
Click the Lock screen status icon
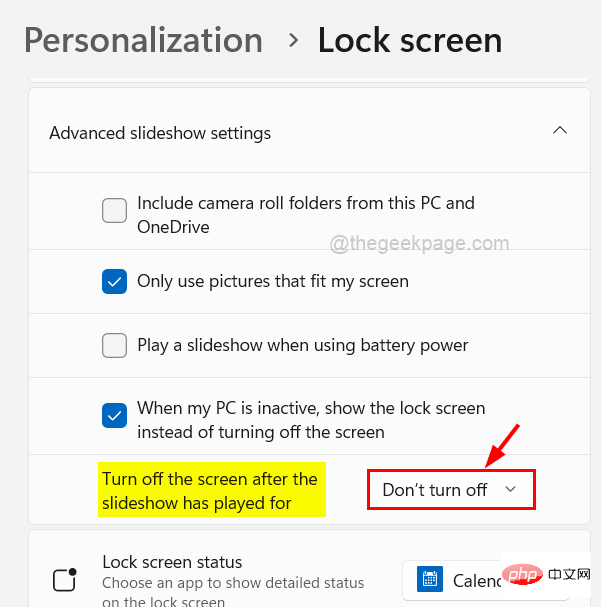(x=64, y=581)
